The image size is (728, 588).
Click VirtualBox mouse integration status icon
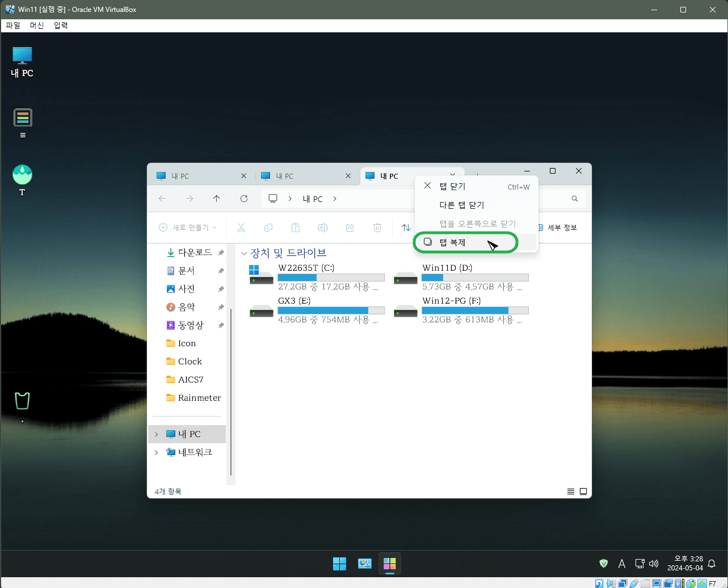pyautogui.click(x=691, y=583)
